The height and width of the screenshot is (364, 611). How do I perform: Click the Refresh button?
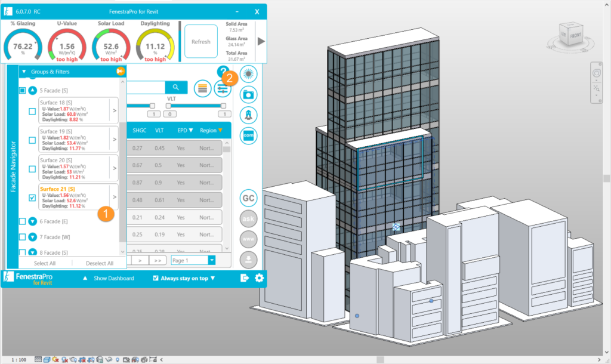click(x=201, y=41)
